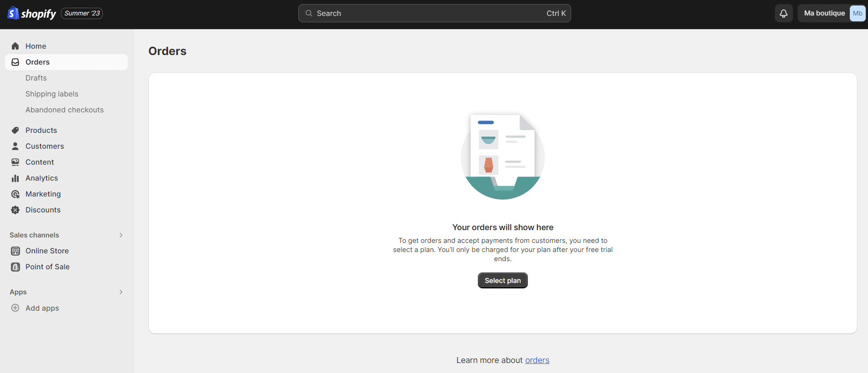Go to Home in sidebar
The width and height of the screenshot is (868, 373).
(66, 46)
